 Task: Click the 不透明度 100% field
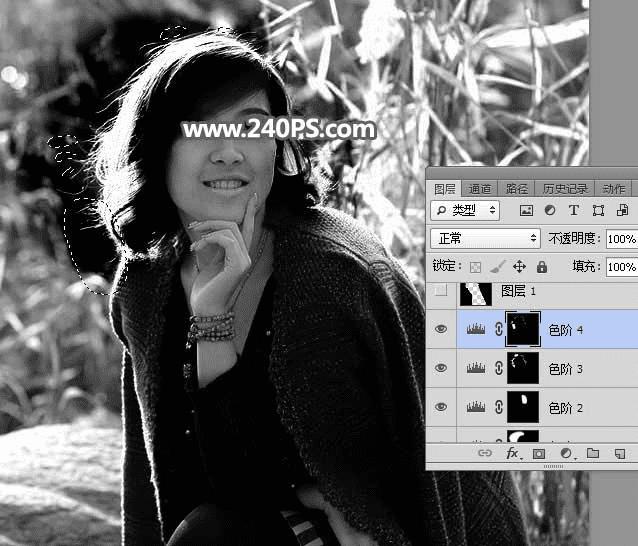622,239
